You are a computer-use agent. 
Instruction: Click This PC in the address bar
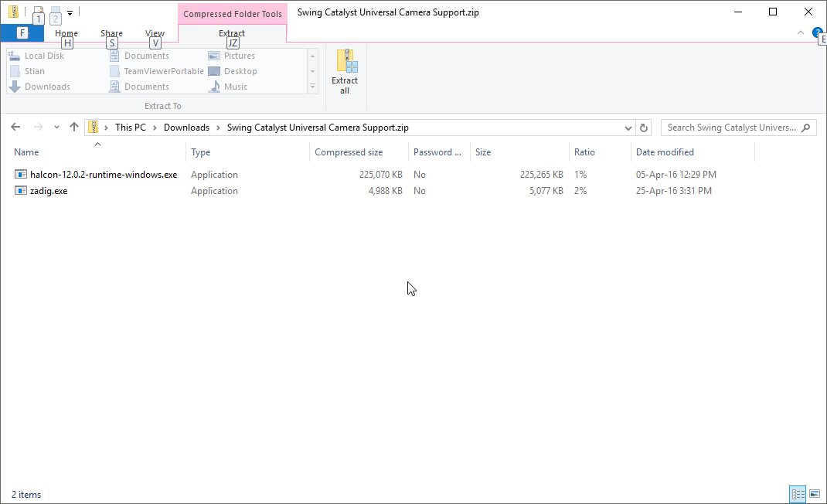click(x=131, y=128)
